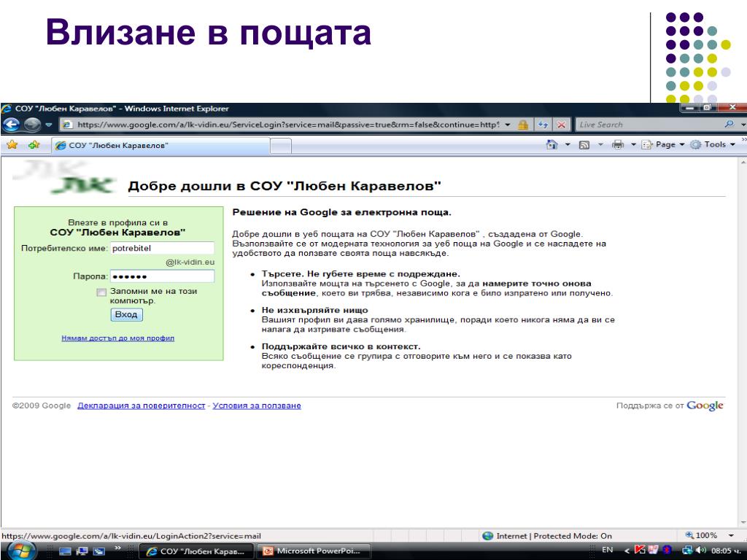
Task: Click the Home page icon
Action: pyautogui.click(x=551, y=144)
